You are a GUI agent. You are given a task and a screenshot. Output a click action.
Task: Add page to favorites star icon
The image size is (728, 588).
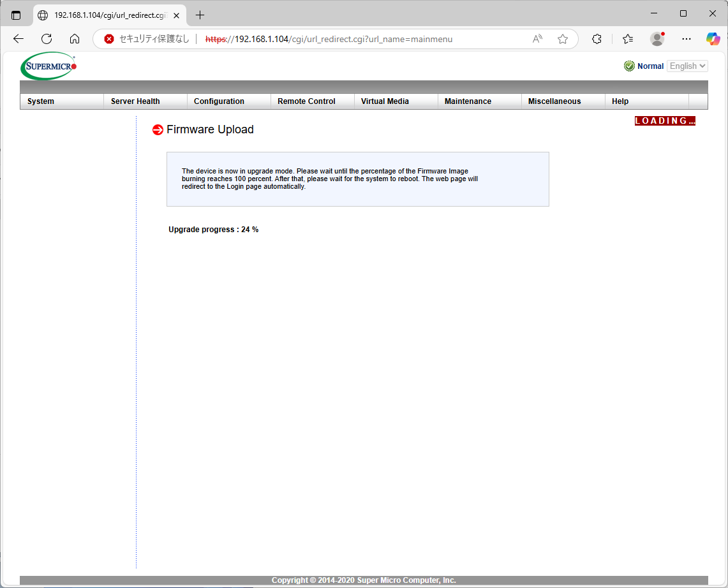562,39
